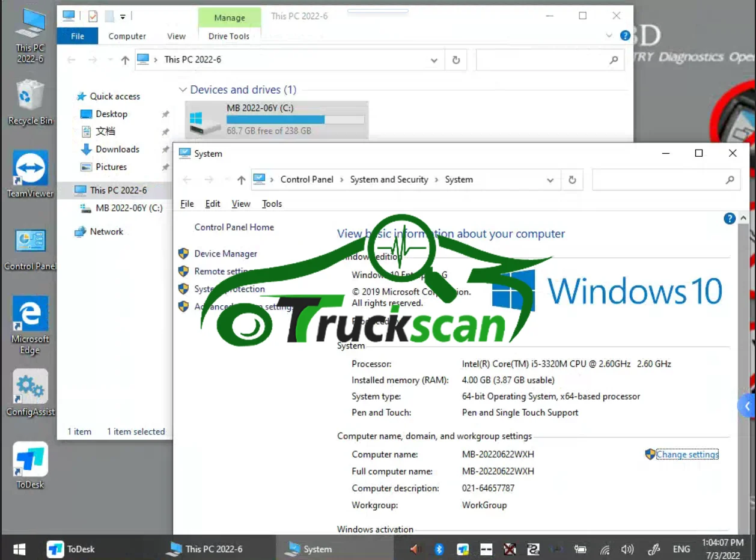Refresh the System window address bar
The image size is (756, 560).
coord(572,180)
